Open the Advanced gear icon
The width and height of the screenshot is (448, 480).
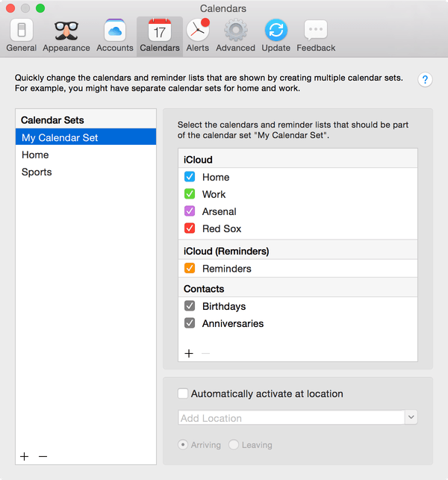235,36
